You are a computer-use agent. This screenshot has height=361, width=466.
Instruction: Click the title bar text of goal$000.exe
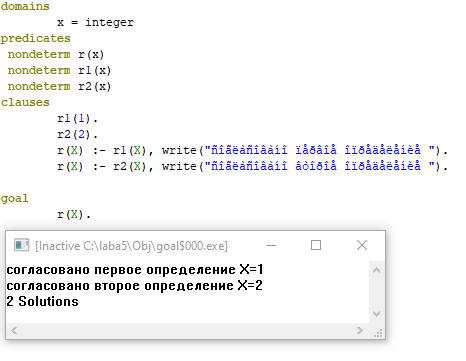pos(131,246)
